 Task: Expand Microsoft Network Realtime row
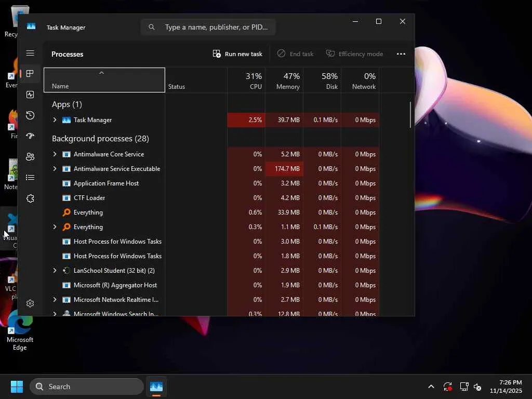pyautogui.click(x=55, y=300)
